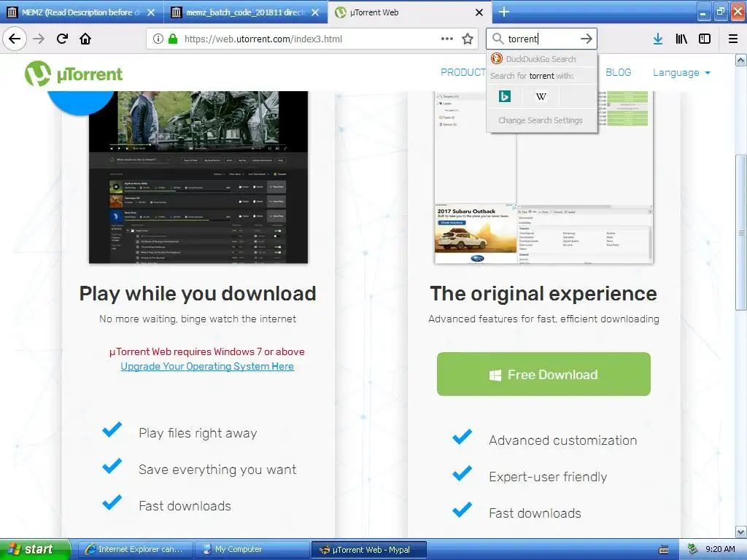
Task: Click the scrollbar up arrow
Action: [x=740, y=60]
